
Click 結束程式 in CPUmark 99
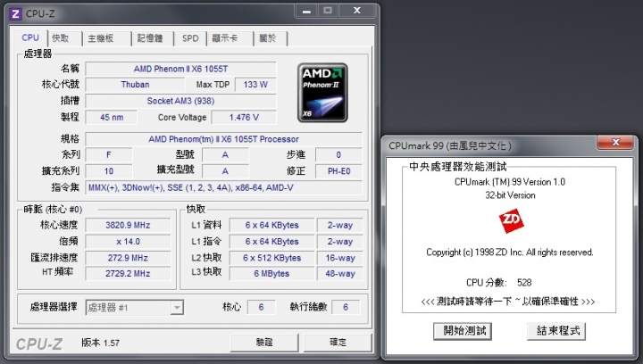(x=556, y=331)
